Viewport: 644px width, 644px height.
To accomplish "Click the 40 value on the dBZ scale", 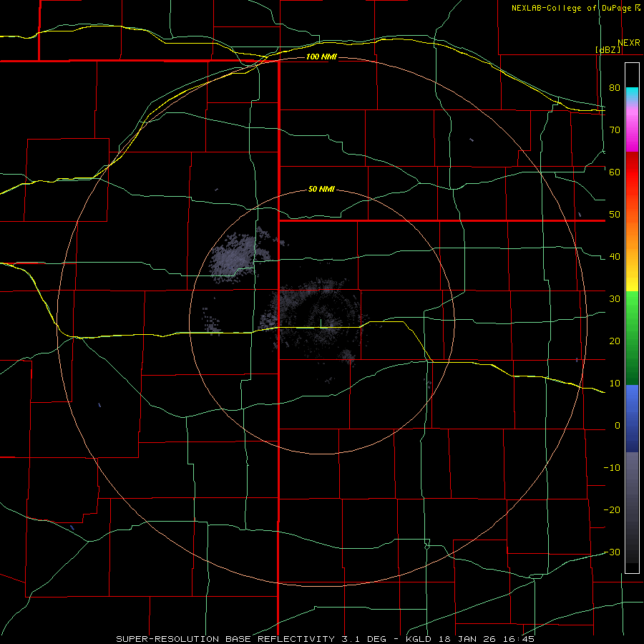I will (x=615, y=257).
